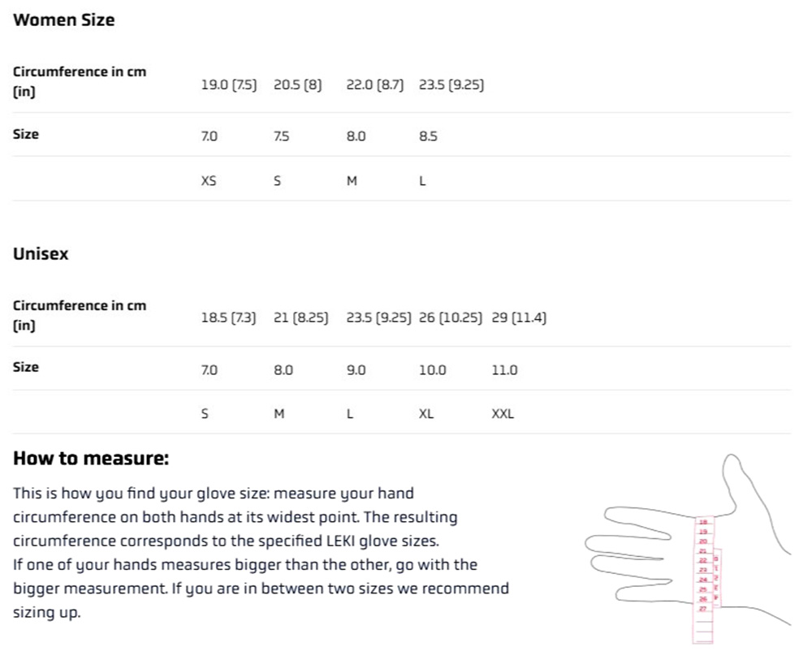Click the XXL size label

503,414
